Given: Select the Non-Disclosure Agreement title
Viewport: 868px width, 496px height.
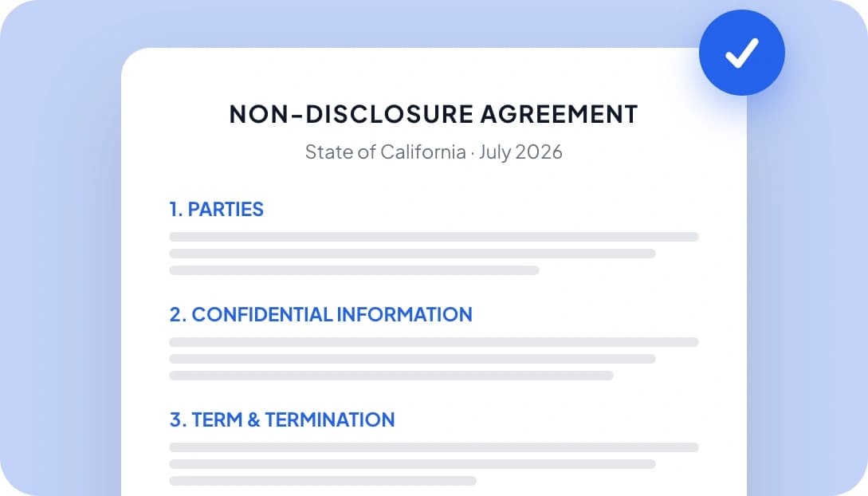Looking at the screenshot, I should click(434, 114).
